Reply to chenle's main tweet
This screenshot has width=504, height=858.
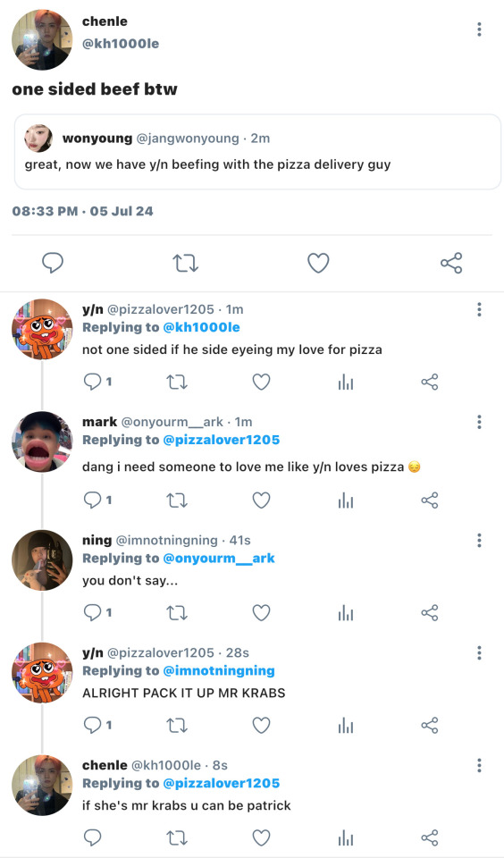(x=53, y=263)
